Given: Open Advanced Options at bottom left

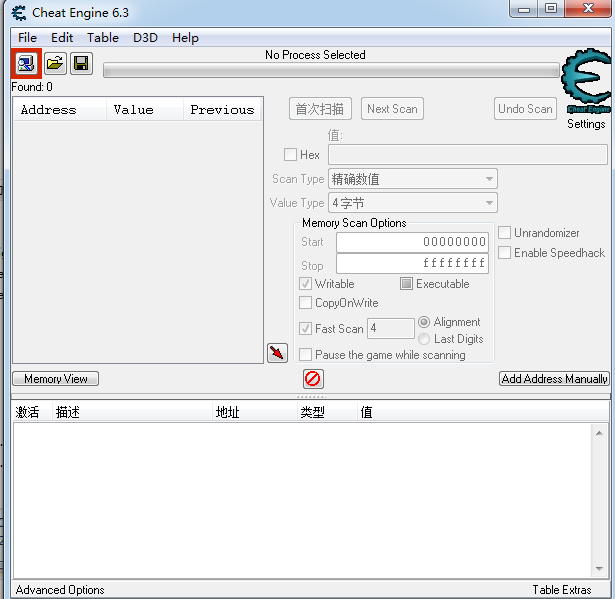Looking at the screenshot, I should point(60,590).
